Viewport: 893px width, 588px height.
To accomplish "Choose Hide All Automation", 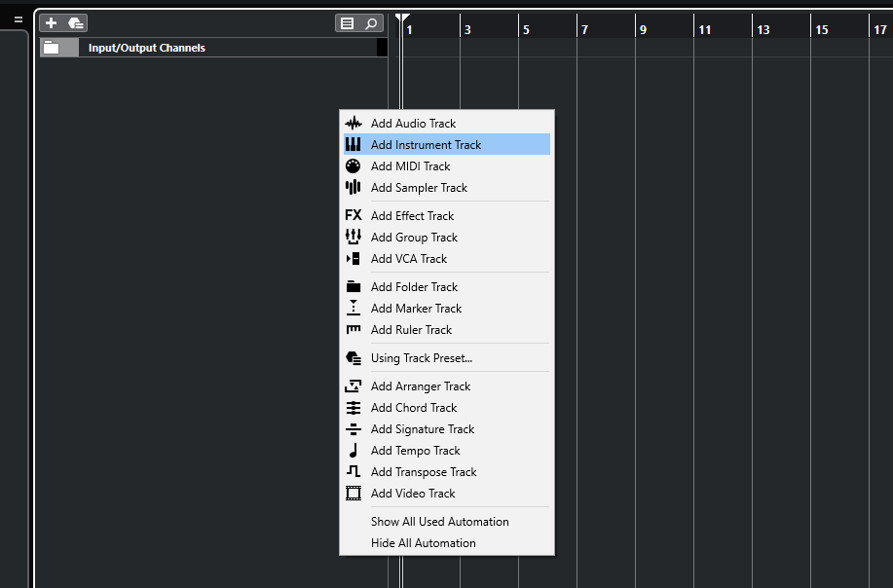I will pyautogui.click(x=423, y=543).
